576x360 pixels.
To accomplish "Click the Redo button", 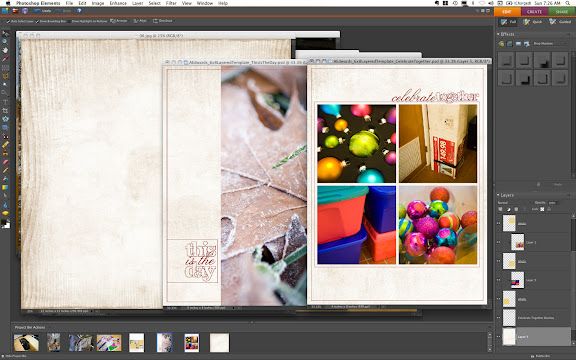I will (64, 11).
